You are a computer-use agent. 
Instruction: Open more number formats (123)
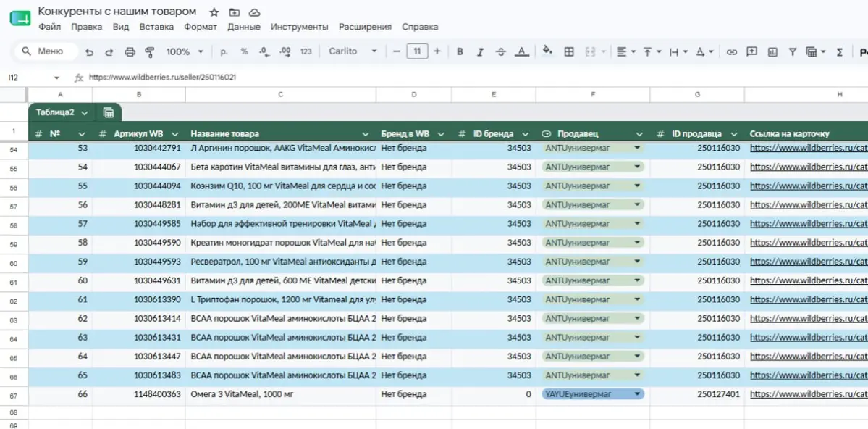[x=306, y=51]
